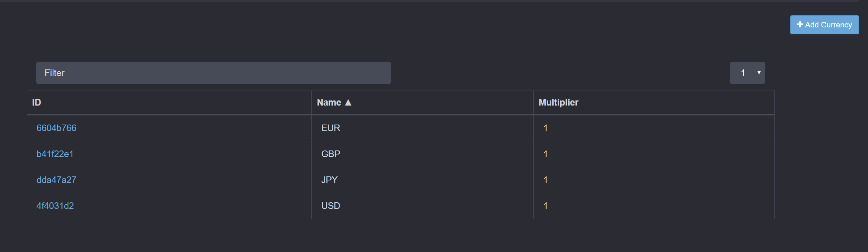This screenshot has height=252, width=868.
Task: Sort the table by Name header
Action: pyautogui.click(x=329, y=103)
